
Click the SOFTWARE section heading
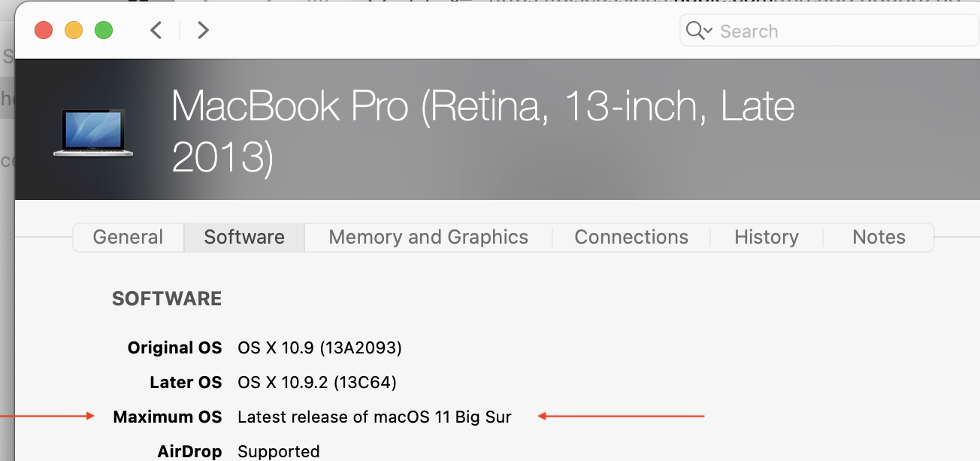click(167, 299)
